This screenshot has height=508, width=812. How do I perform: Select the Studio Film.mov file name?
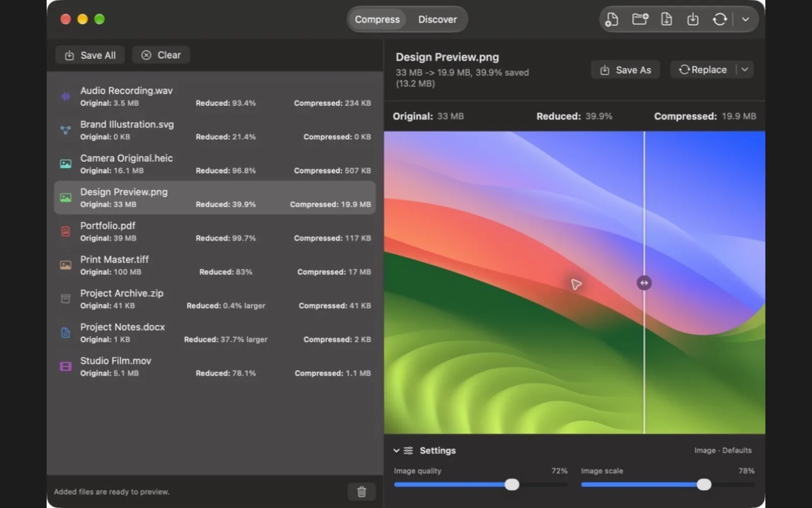[x=116, y=361]
